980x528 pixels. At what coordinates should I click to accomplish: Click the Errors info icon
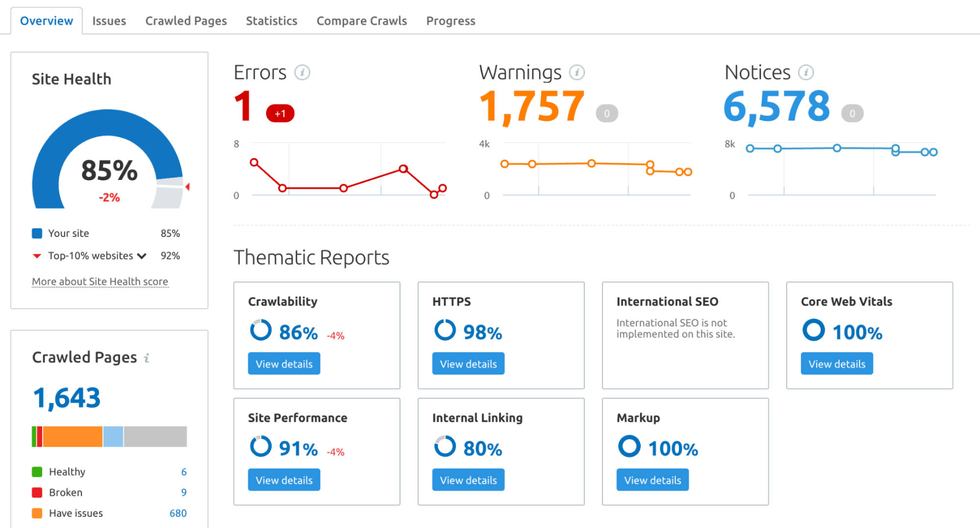(302, 73)
